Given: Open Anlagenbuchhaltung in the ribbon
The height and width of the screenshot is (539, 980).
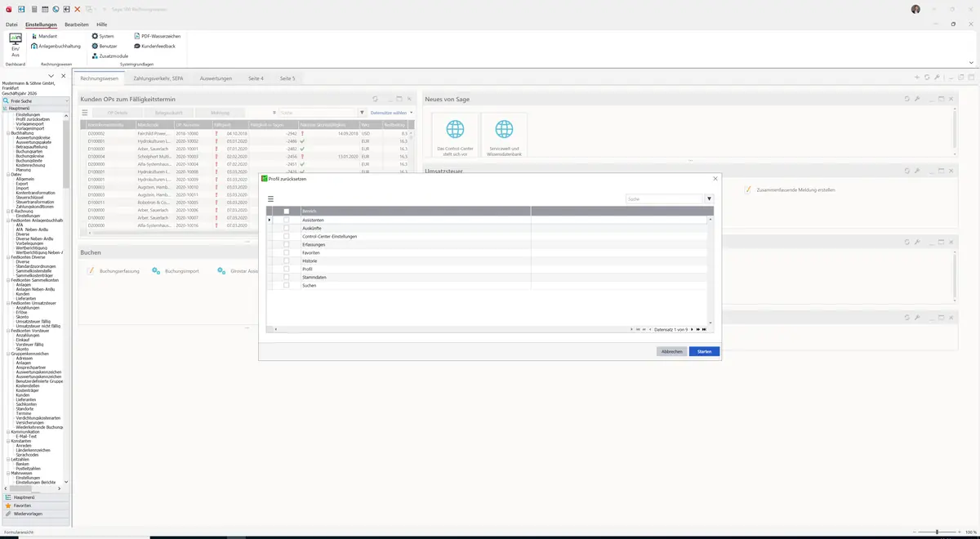Looking at the screenshot, I should pyautogui.click(x=56, y=46).
